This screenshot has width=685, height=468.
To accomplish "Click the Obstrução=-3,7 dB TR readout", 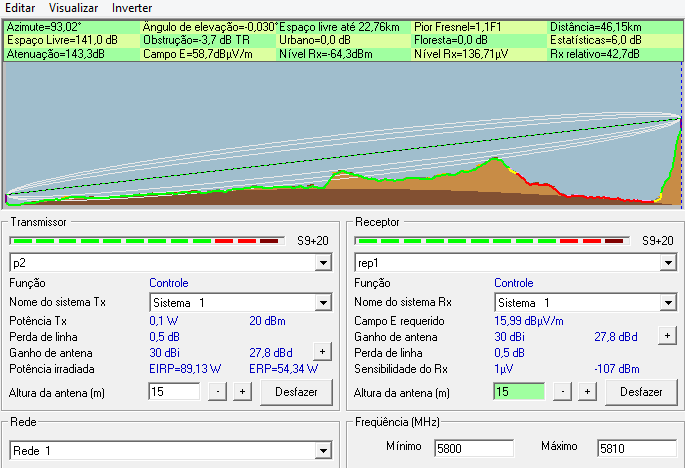I will (x=197, y=40).
